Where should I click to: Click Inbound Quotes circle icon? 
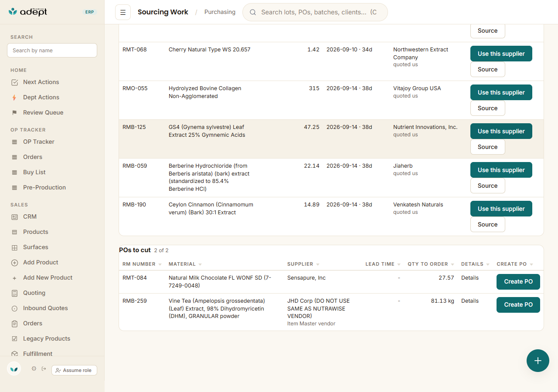click(x=14, y=308)
